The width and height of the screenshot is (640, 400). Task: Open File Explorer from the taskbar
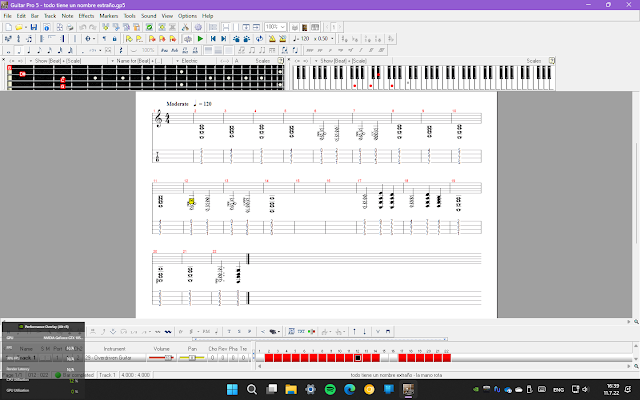(291, 389)
